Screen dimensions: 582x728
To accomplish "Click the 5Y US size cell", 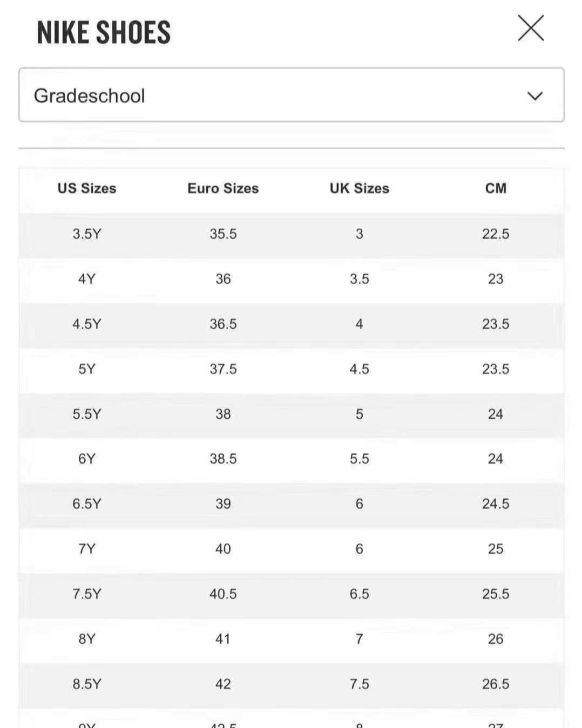I will pos(87,369).
